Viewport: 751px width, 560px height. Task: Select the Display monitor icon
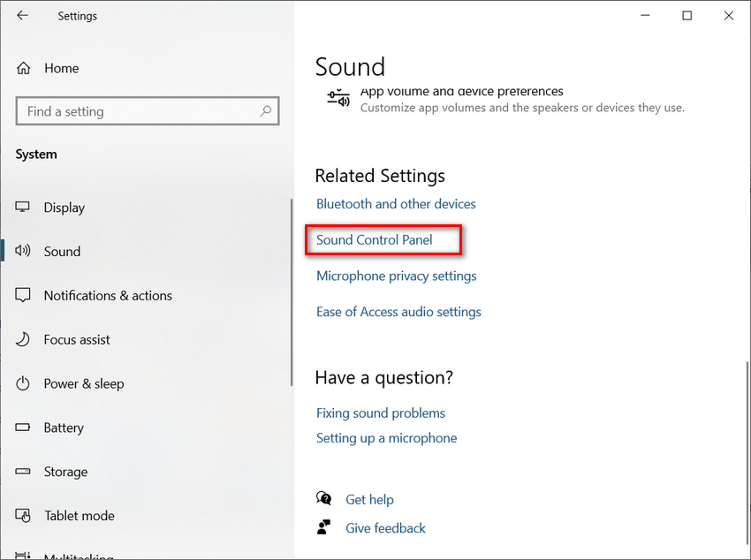click(24, 208)
